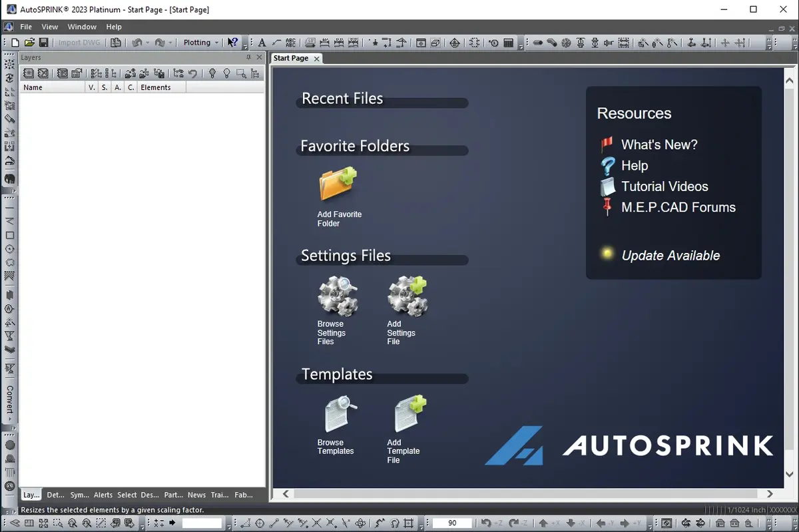The height and width of the screenshot is (532, 799).
Task: Select the rectangle tool in left toolbar
Action: [x=9, y=235]
